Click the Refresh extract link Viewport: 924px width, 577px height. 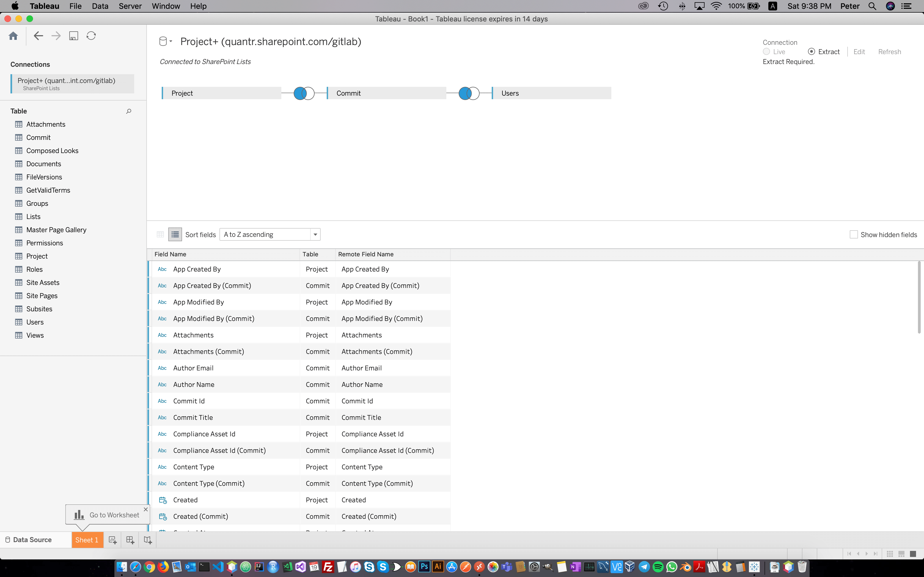click(890, 52)
